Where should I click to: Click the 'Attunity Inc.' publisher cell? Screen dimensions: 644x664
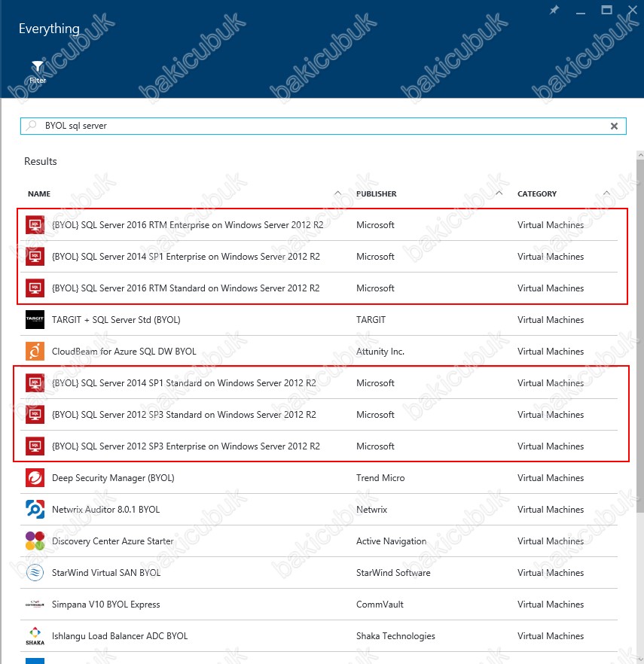(380, 352)
